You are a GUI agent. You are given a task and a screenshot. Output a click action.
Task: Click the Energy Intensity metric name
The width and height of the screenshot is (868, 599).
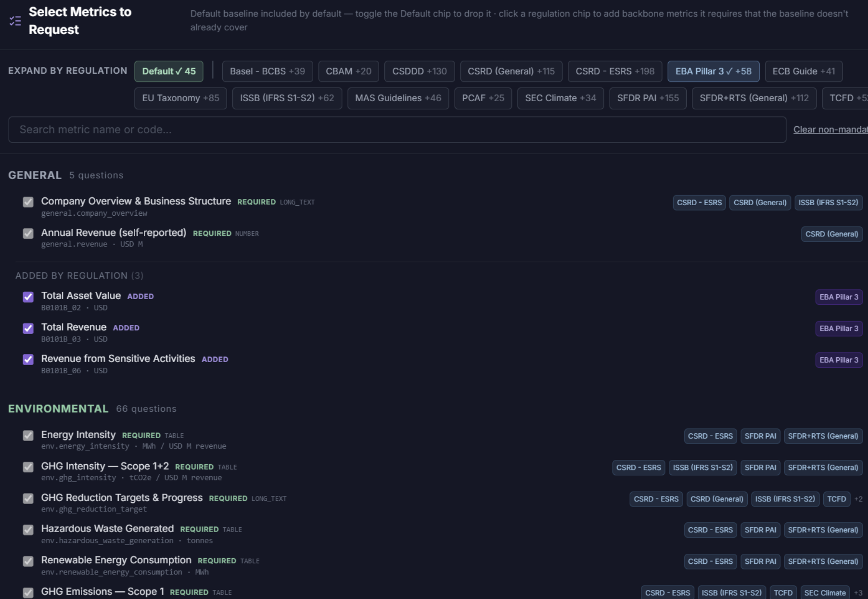point(78,435)
